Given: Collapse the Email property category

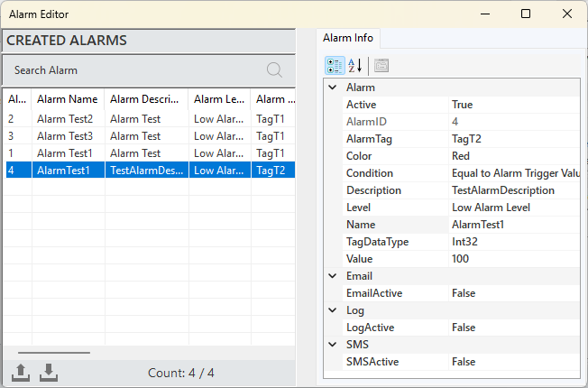Looking at the screenshot, I should tap(332, 276).
